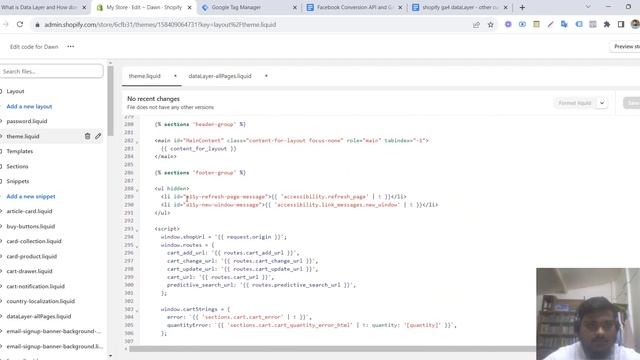
Task: Close the Facebook Conversion API tab
Action: coord(400,7)
